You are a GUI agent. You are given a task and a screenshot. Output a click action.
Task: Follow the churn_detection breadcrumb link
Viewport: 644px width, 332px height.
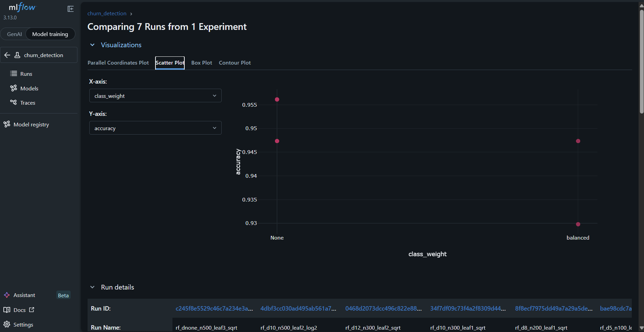tap(107, 14)
